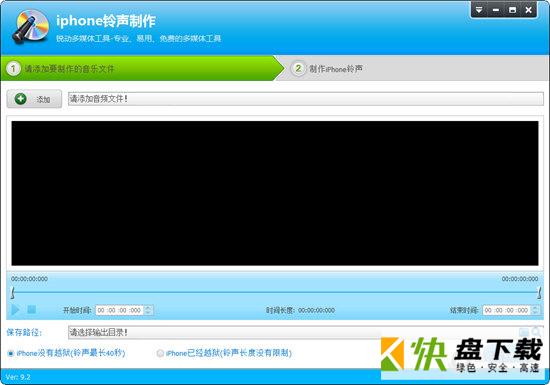Click the Ver: 9.2 status text
This screenshot has height=385, width=550.
(18, 377)
